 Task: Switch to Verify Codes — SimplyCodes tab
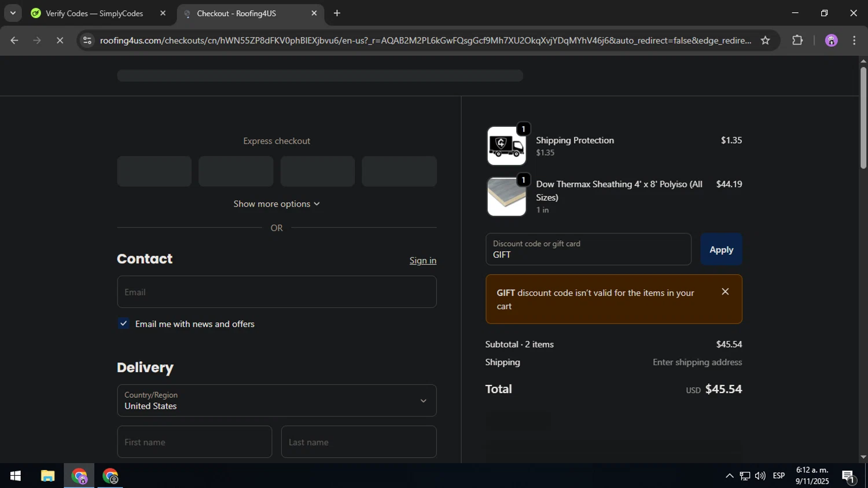[94, 13]
